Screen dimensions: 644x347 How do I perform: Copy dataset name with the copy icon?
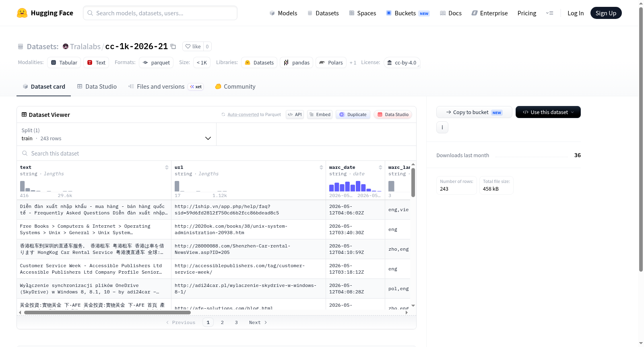tap(173, 46)
